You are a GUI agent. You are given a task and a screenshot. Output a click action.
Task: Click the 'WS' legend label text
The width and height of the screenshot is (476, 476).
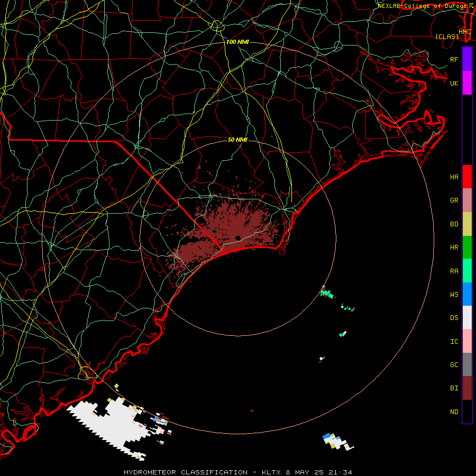pyautogui.click(x=454, y=295)
